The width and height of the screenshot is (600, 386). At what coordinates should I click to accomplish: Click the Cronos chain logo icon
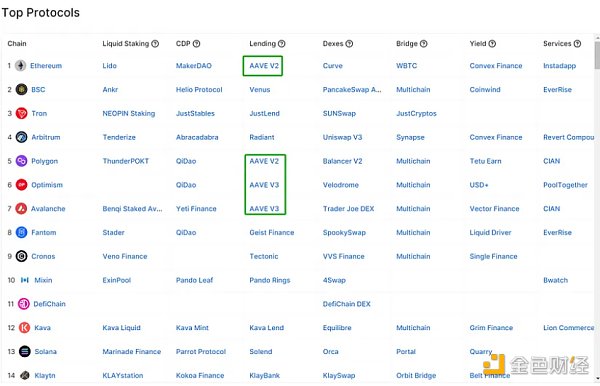click(x=21, y=256)
